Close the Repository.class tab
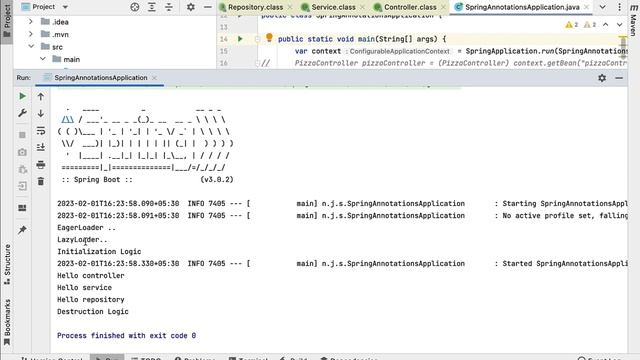640x360 pixels. [x=290, y=7]
